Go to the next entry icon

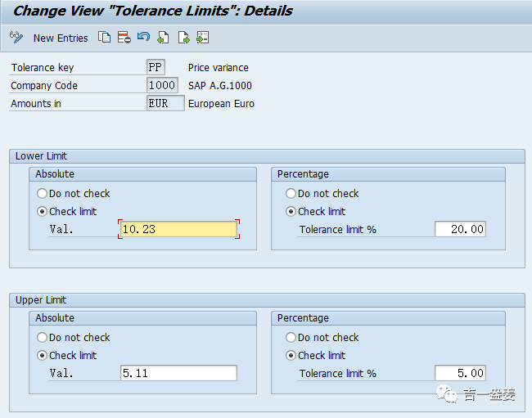click(x=183, y=38)
